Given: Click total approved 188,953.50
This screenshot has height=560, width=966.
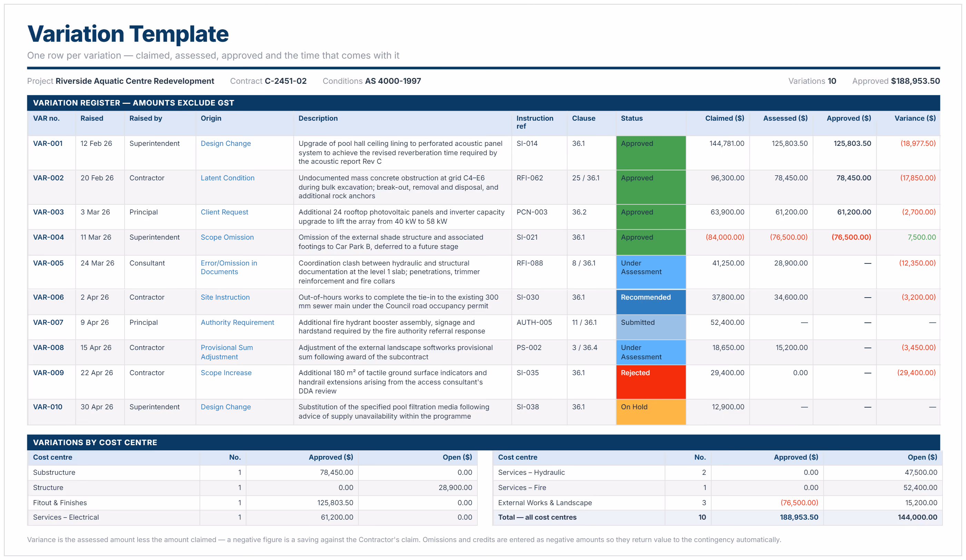Looking at the screenshot, I should point(799,518).
